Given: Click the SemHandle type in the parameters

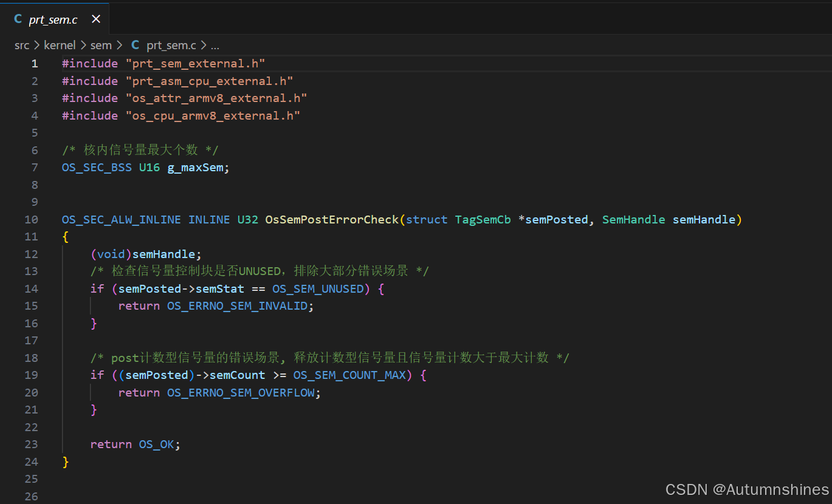Looking at the screenshot, I should (633, 219).
